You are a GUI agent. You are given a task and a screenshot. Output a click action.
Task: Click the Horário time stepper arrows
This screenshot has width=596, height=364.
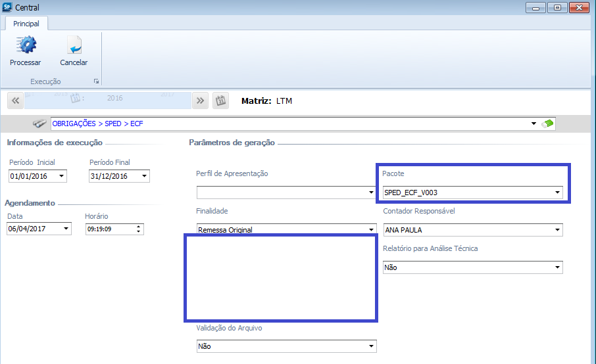pos(138,229)
